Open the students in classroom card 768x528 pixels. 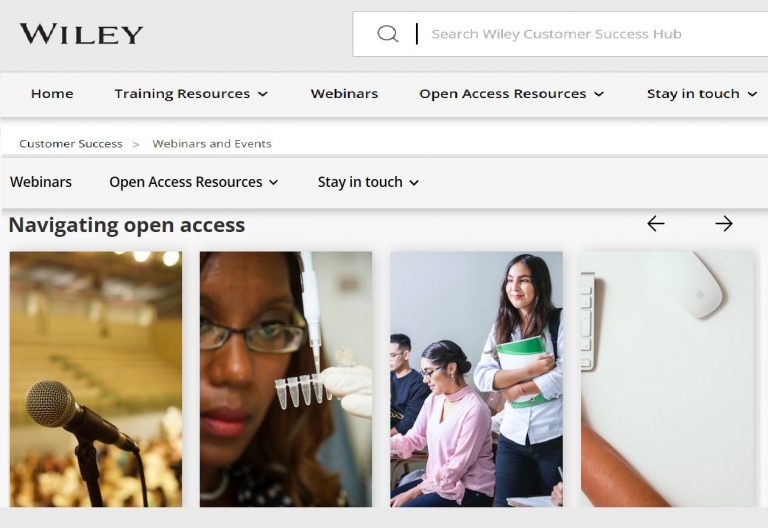click(477, 379)
